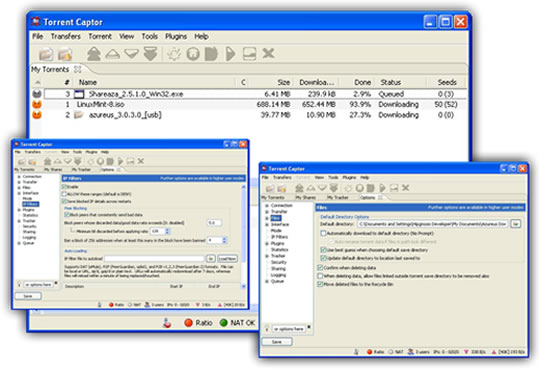Click the joystick icon in main window status bar
The width and height of the screenshot is (540, 372).
click(x=167, y=323)
